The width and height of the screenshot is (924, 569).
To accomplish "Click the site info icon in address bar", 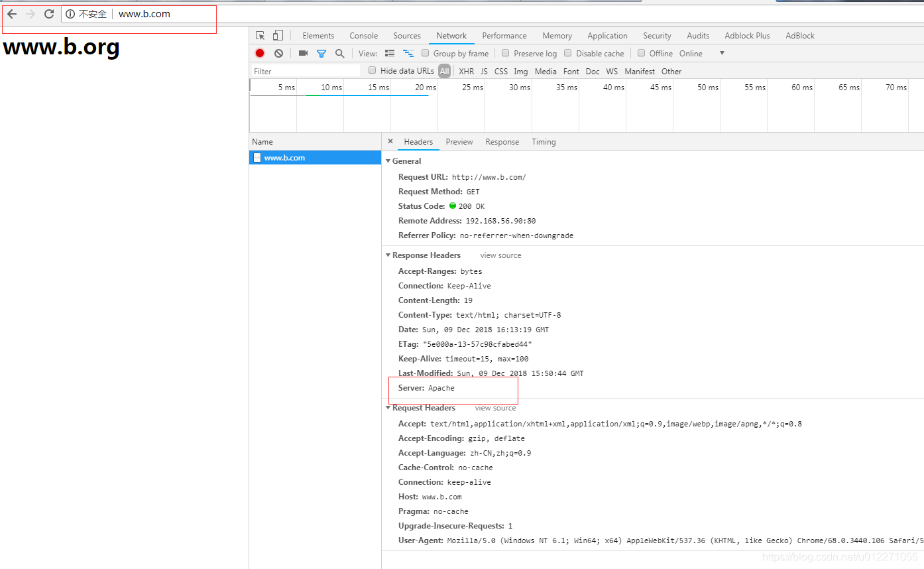I will (x=70, y=14).
